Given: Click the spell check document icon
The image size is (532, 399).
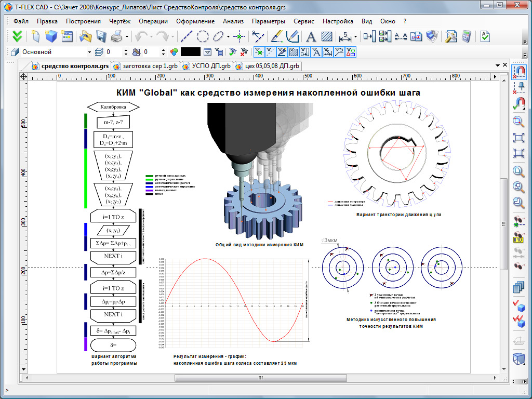Looking at the screenshot, I should [x=485, y=36].
